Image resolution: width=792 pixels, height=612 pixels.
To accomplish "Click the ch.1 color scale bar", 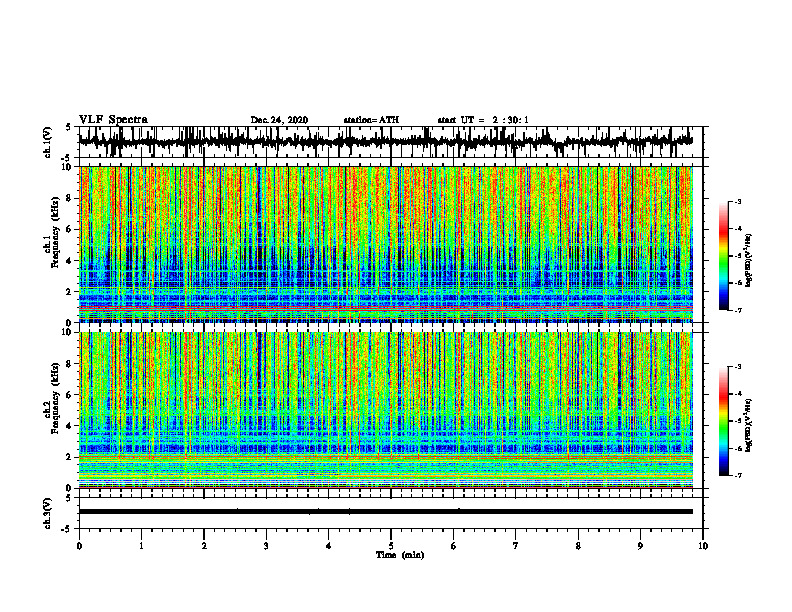I will [x=724, y=256].
